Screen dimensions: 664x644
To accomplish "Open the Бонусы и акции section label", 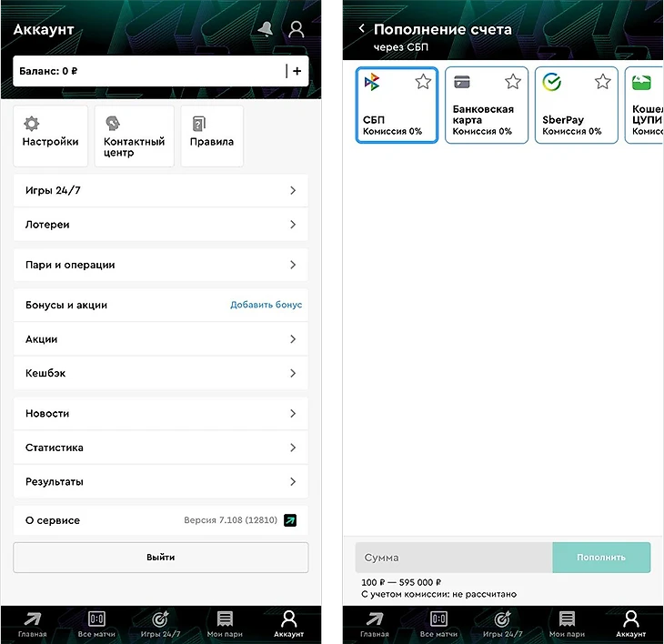I will (66, 305).
